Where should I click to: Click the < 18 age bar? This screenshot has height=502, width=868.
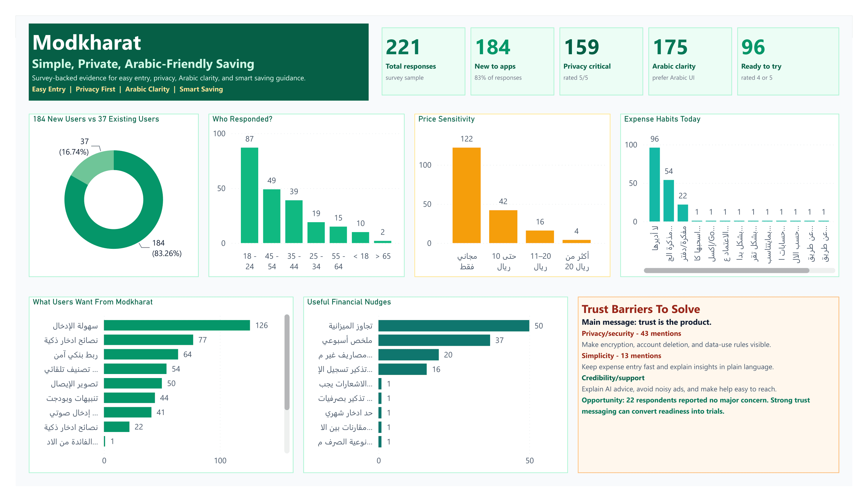(x=360, y=238)
